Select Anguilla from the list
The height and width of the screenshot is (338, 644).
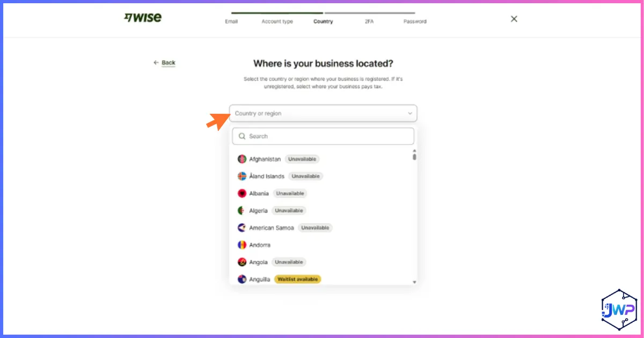pyautogui.click(x=323, y=279)
